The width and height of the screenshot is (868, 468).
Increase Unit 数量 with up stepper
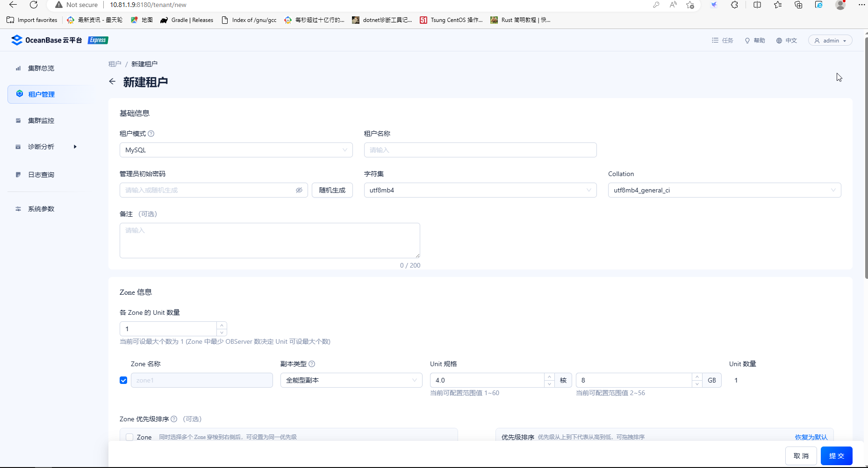[x=222, y=325]
